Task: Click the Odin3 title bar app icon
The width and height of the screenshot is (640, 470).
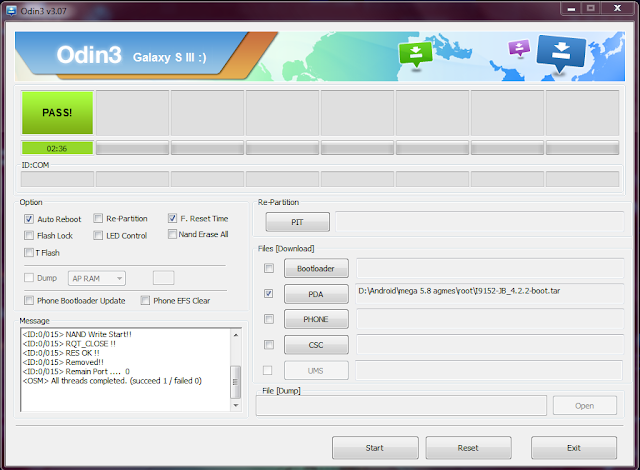Action: (11, 11)
